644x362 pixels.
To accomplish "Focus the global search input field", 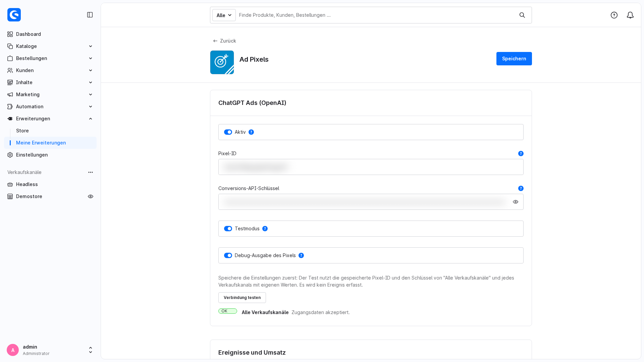I will coord(376,15).
